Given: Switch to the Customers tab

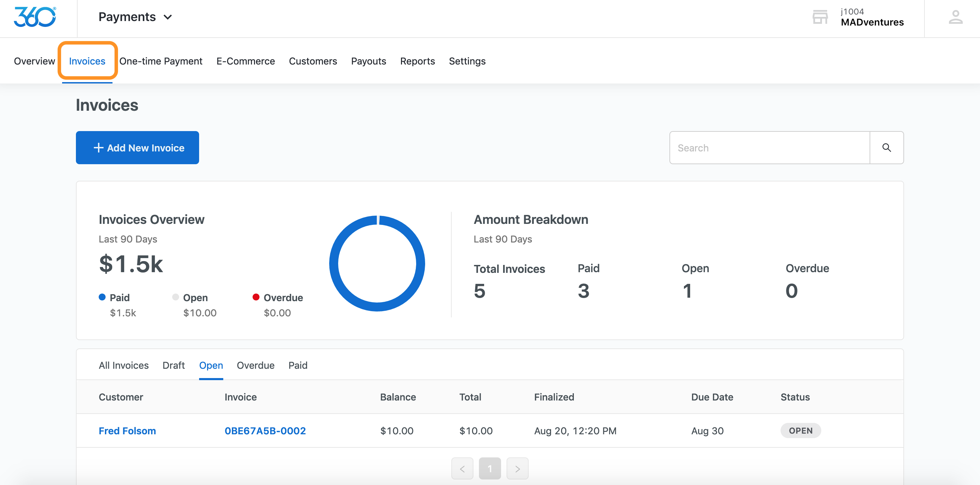Looking at the screenshot, I should (x=313, y=61).
